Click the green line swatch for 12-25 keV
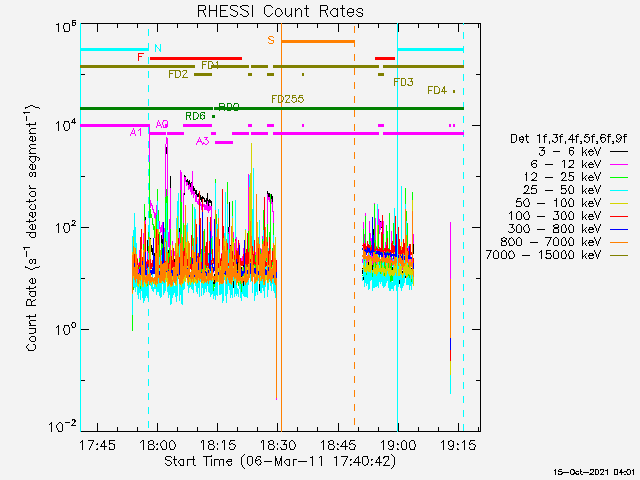 click(619, 177)
